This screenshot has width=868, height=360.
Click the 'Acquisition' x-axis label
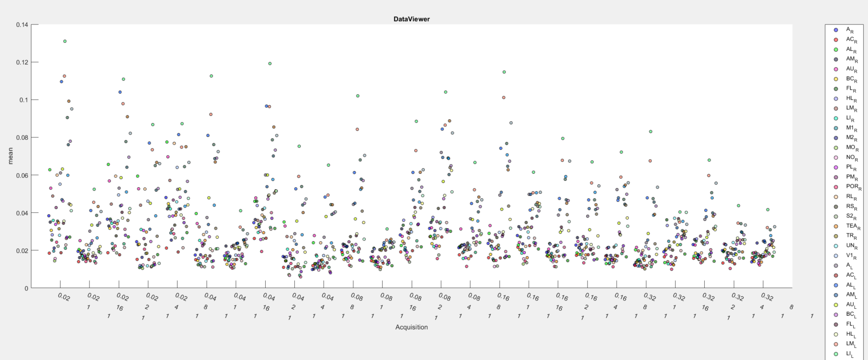pos(411,327)
